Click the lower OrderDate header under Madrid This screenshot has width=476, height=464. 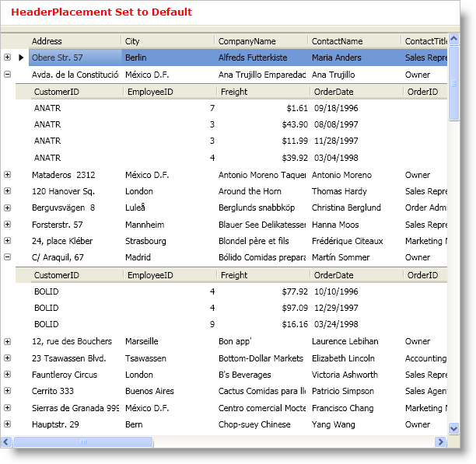click(357, 275)
